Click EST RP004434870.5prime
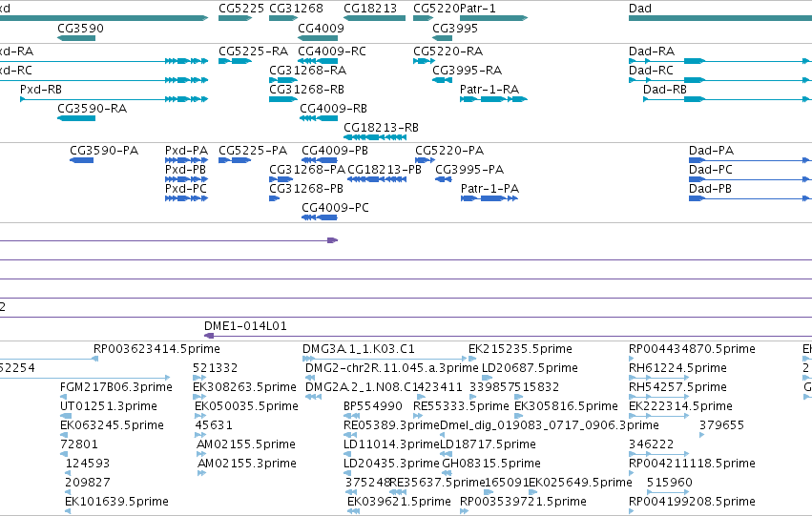This screenshot has height=516, width=812. pos(632,359)
